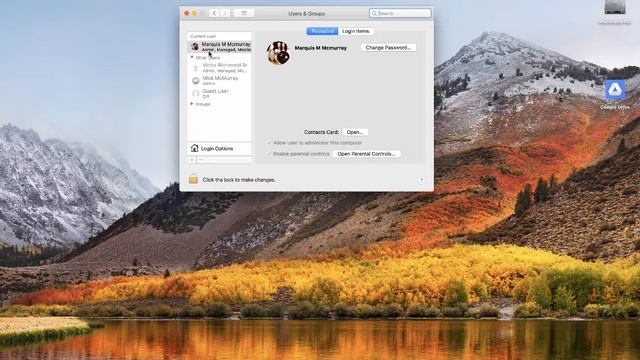Click the Contacts Card label
This screenshot has width=640, height=360.
click(x=321, y=132)
